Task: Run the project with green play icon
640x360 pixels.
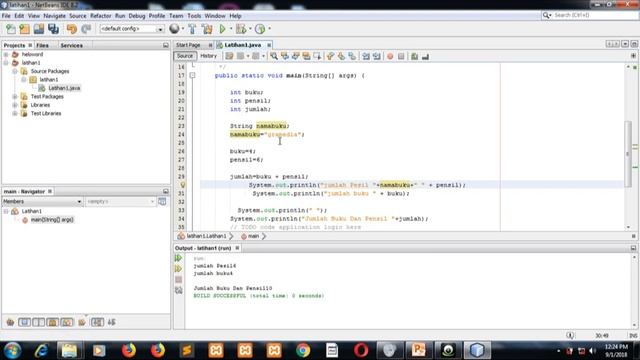Action: [222, 29]
